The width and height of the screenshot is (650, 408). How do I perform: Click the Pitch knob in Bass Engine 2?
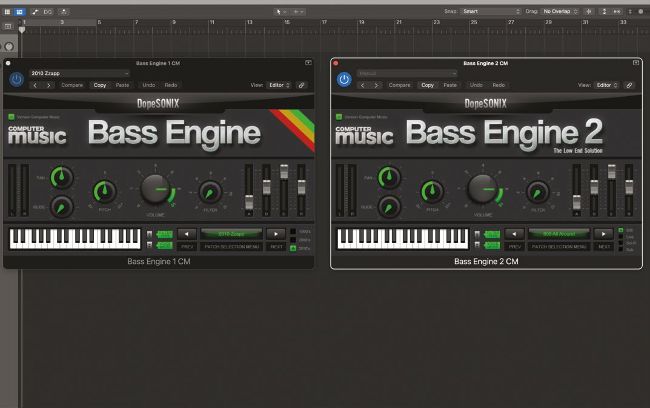click(x=432, y=192)
